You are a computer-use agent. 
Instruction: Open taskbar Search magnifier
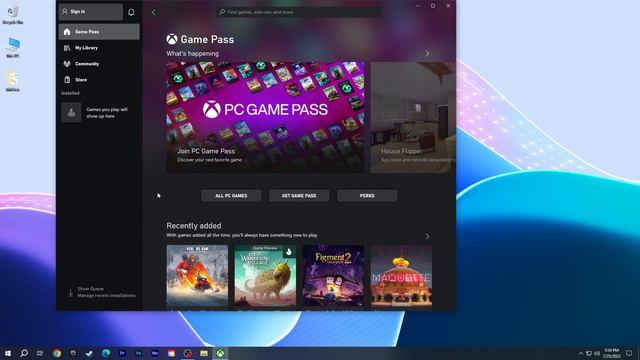point(24,353)
